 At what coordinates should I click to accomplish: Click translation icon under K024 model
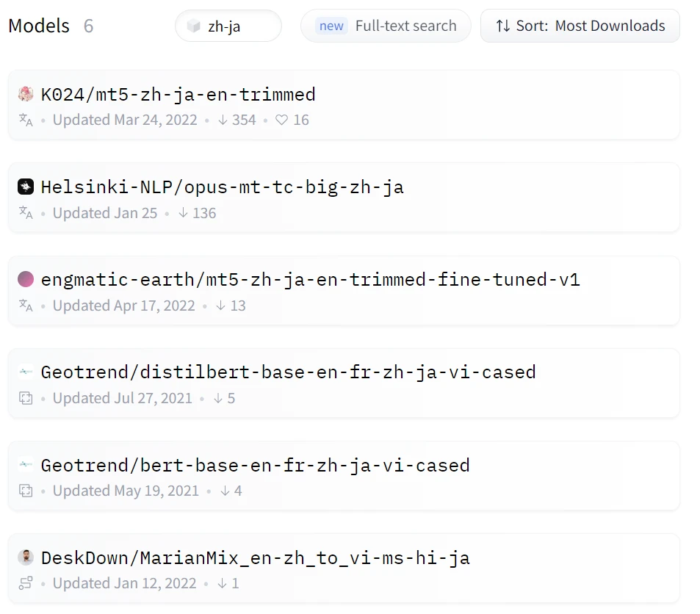tap(26, 120)
